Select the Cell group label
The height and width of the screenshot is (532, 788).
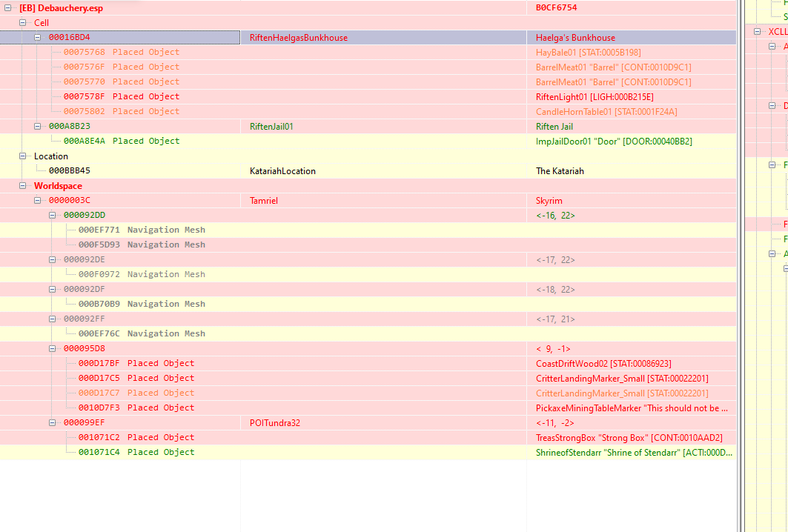pyautogui.click(x=42, y=23)
